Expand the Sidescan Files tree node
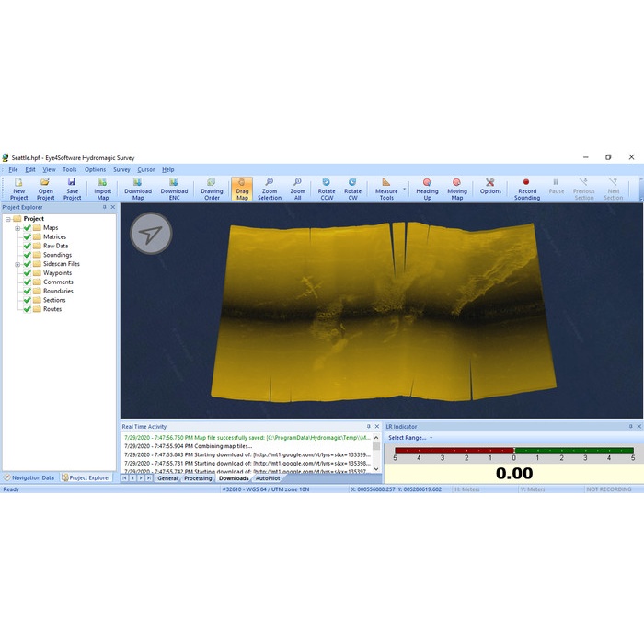644x644 pixels. [x=17, y=264]
